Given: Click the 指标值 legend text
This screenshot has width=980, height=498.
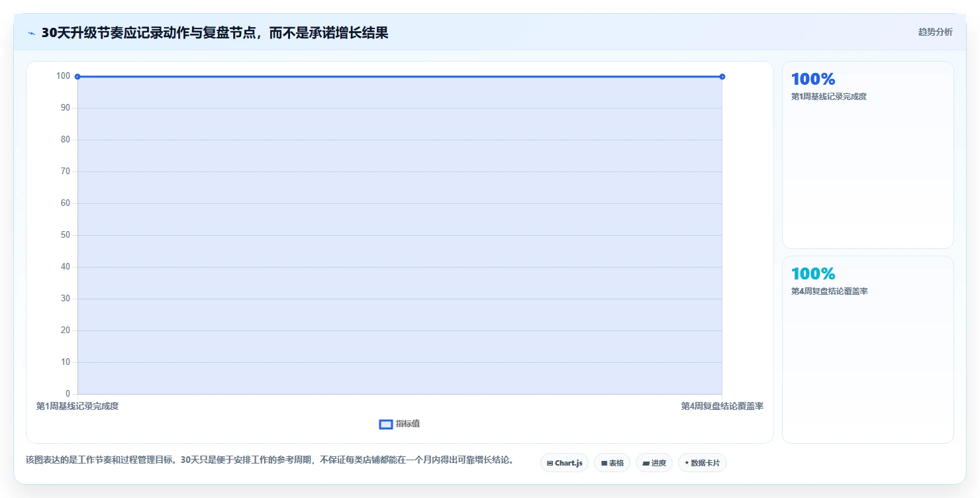Looking at the screenshot, I should tap(408, 424).
